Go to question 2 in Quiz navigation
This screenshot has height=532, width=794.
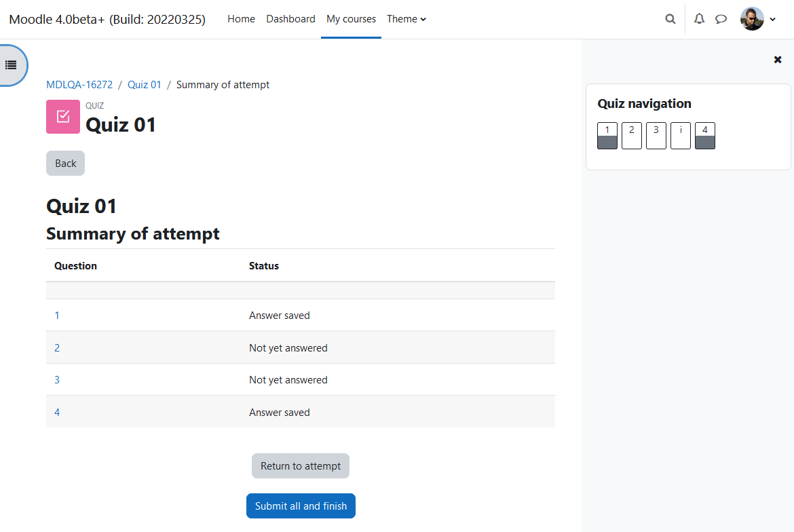[x=631, y=136]
